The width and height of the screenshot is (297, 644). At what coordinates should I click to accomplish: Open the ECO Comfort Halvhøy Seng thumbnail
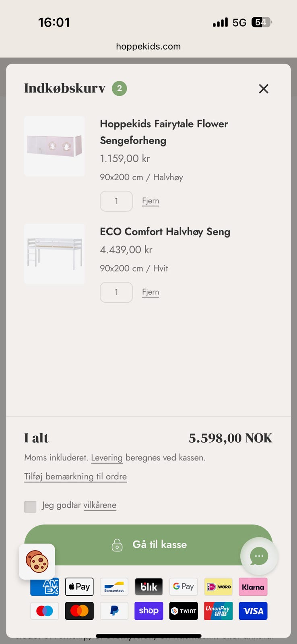click(x=54, y=254)
